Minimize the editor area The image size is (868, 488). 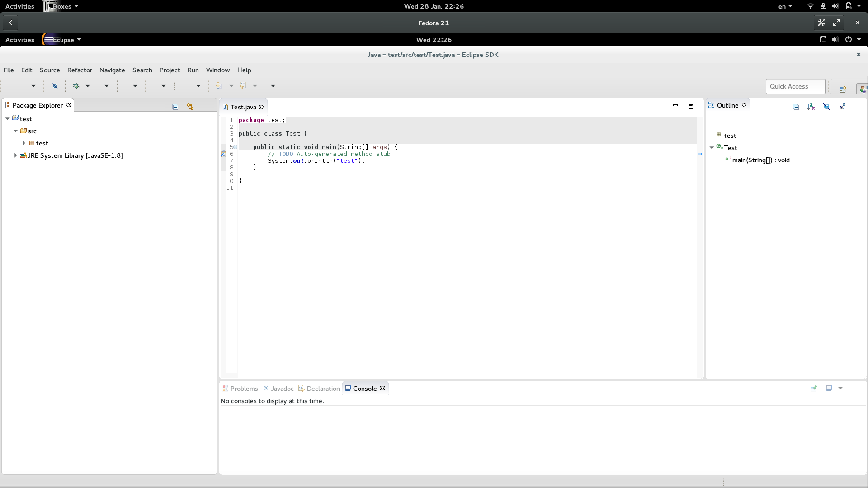tap(675, 106)
